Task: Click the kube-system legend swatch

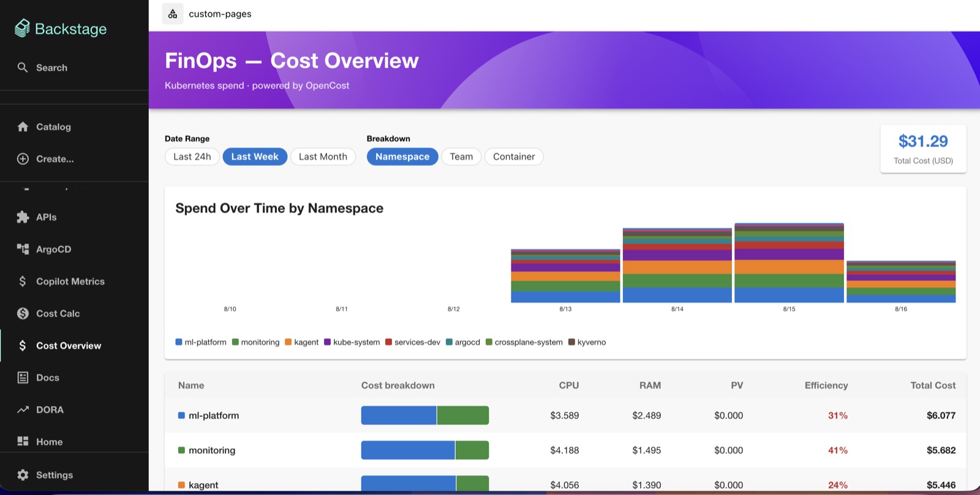Action: click(x=327, y=342)
